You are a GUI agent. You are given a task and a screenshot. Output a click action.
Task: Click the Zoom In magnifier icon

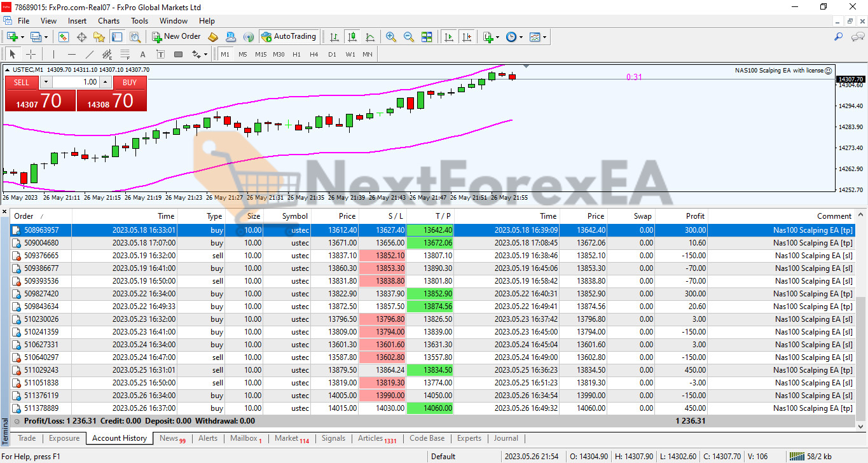point(391,37)
